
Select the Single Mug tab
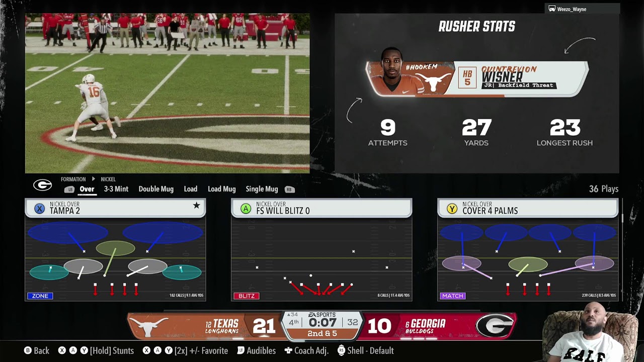pyautogui.click(x=262, y=189)
